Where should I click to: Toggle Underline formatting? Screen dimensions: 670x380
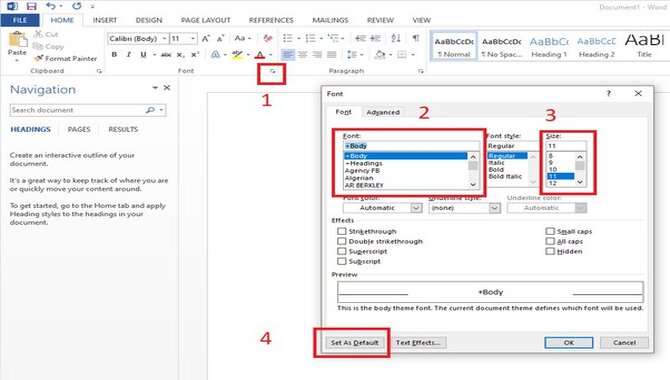click(x=143, y=55)
